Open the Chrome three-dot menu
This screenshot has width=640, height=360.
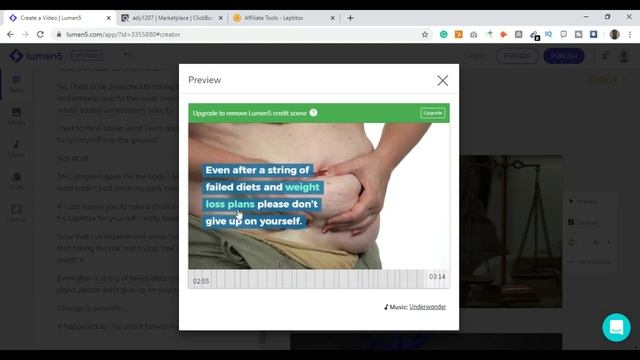[630, 35]
